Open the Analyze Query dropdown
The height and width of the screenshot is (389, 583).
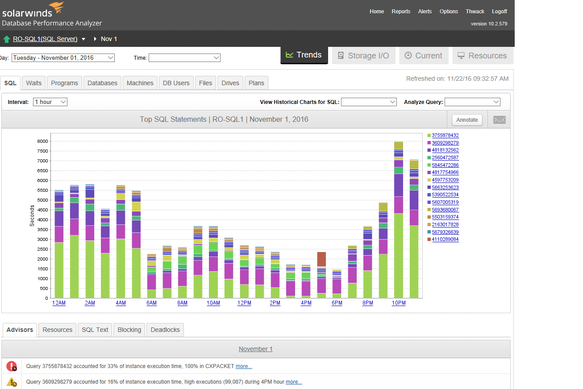(x=472, y=102)
